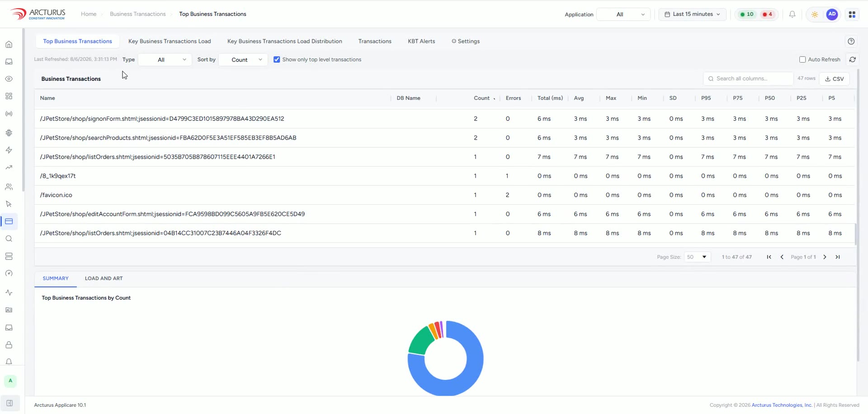Screen dimensions: 868x414
Task: Click the lightning bolt sidebar icon
Action: coord(9,150)
